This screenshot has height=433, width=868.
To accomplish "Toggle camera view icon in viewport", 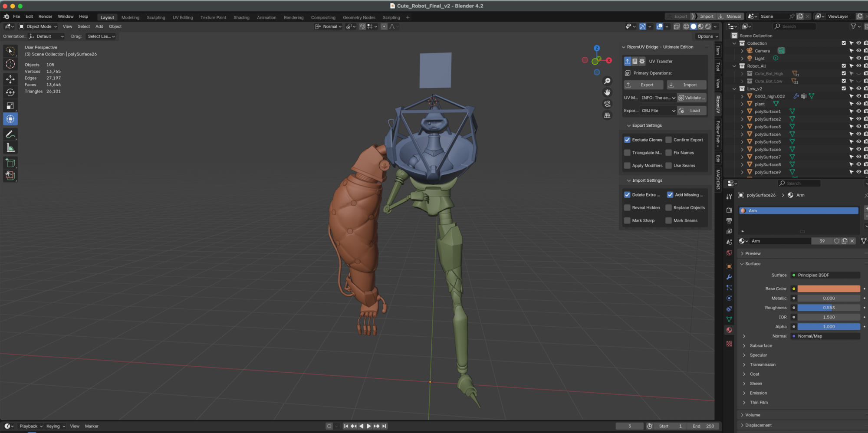I will point(607,104).
